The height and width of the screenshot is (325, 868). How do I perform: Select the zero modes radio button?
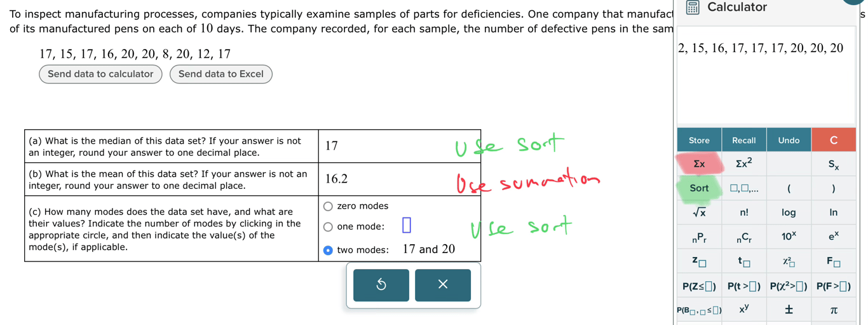pyautogui.click(x=328, y=206)
